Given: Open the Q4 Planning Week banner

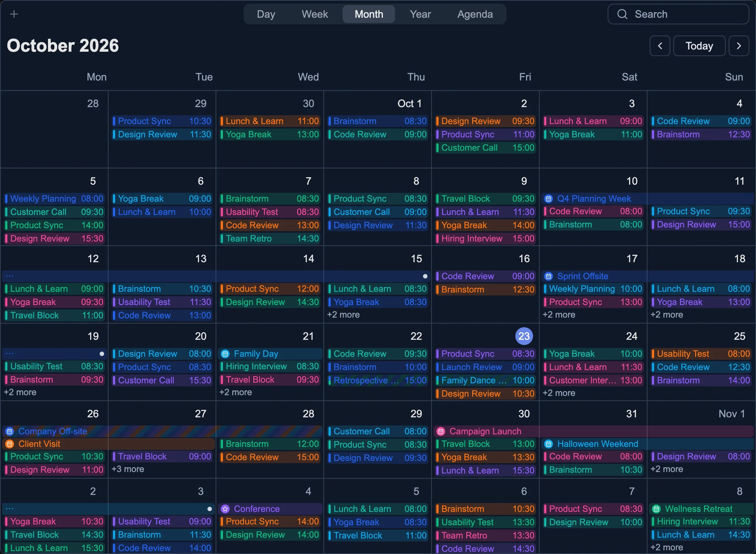Looking at the screenshot, I should click(x=647, y=199).
